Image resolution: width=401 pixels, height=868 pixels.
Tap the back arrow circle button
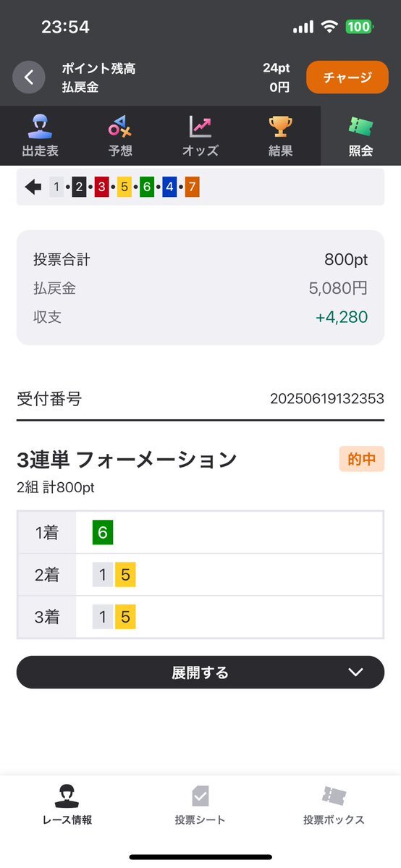(x=29, y=77)
